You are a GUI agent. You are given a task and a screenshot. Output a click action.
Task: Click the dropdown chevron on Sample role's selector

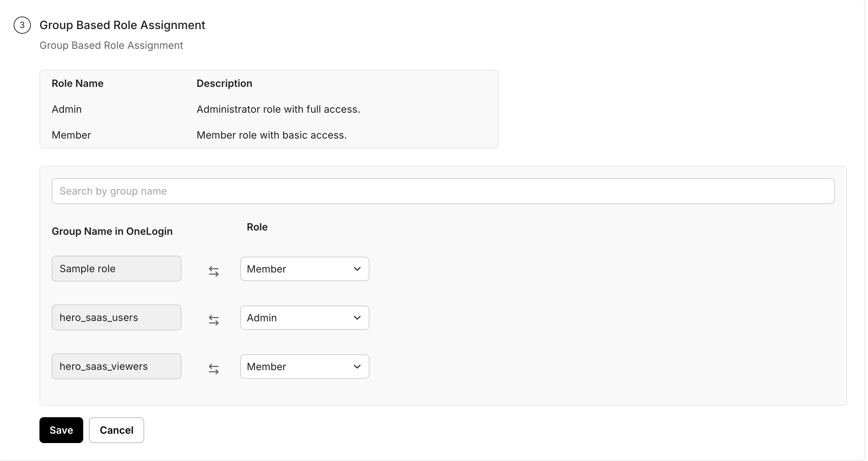357,269
